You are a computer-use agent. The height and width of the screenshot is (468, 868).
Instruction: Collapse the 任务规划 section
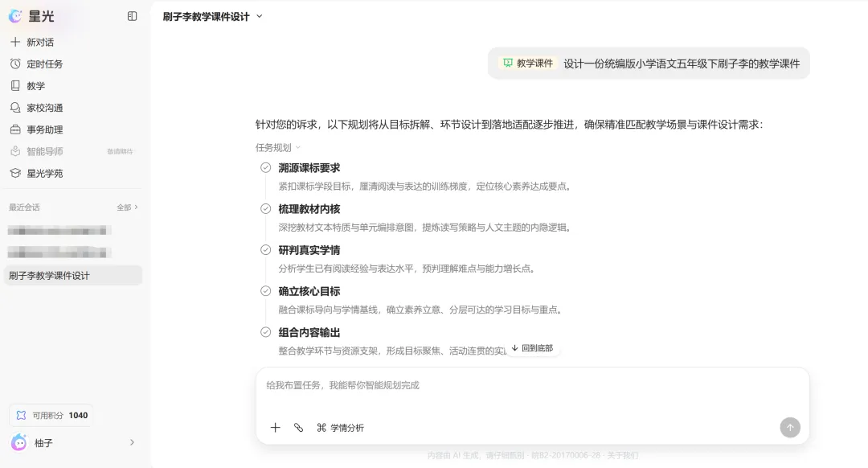coord(278,147)
